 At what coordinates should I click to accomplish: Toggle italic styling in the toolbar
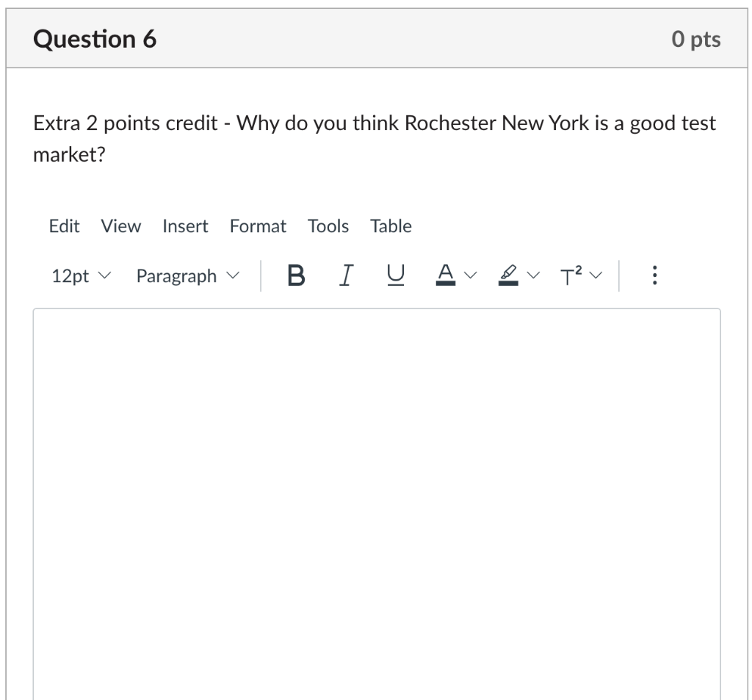(345, 275)
